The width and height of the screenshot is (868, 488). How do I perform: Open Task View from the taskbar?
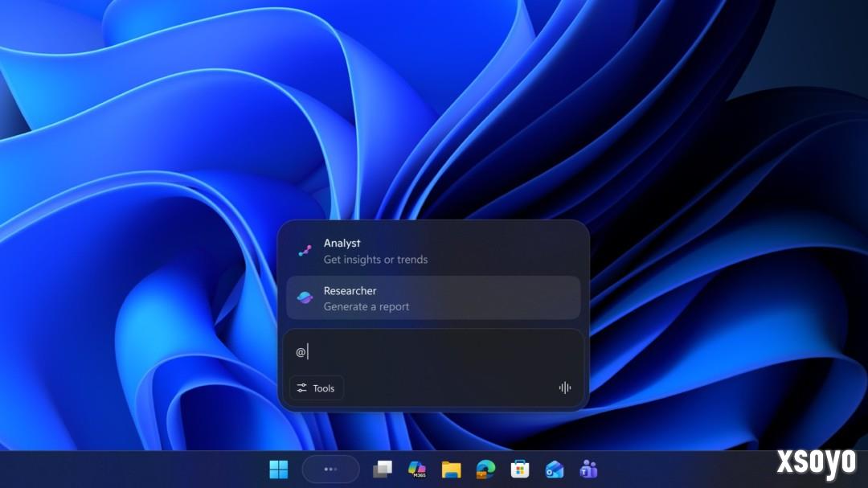point(383,468)
